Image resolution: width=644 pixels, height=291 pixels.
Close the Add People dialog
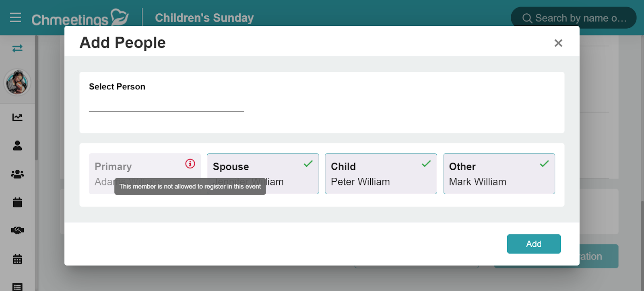coord(558,43)
